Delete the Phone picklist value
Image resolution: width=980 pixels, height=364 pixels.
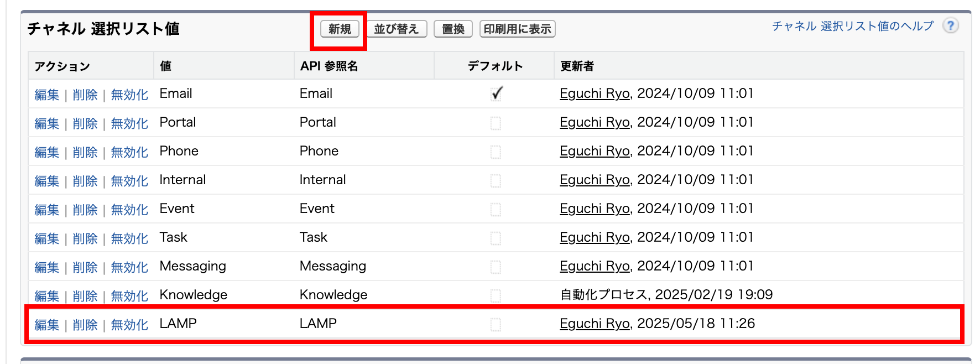(x=85, y=152)
